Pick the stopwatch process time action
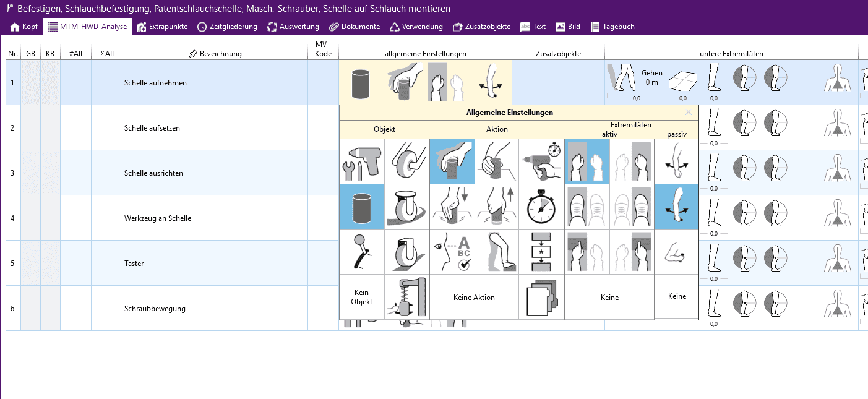Screen dimensions: 868x399 tap(541, 207)
